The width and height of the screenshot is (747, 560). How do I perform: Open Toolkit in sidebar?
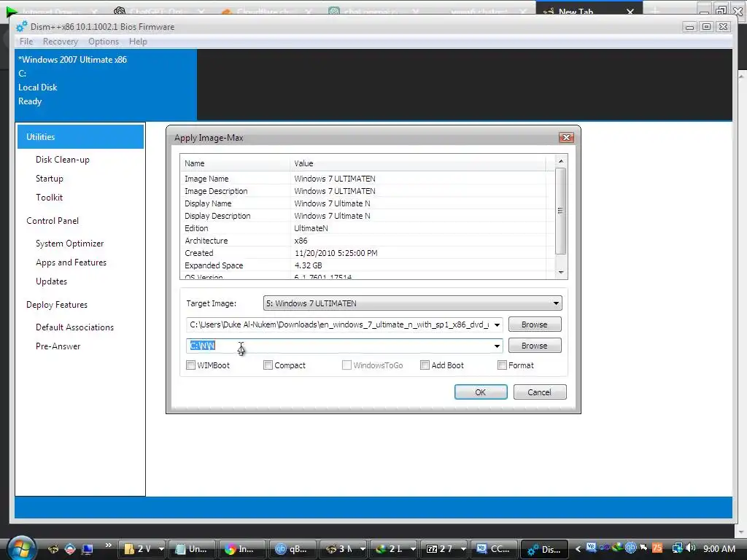49,197
